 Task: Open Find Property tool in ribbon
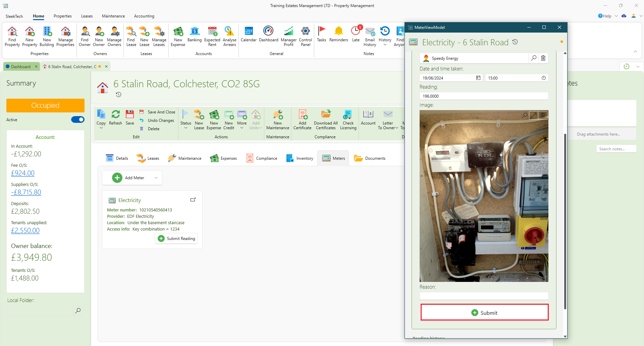pos(12,36)
